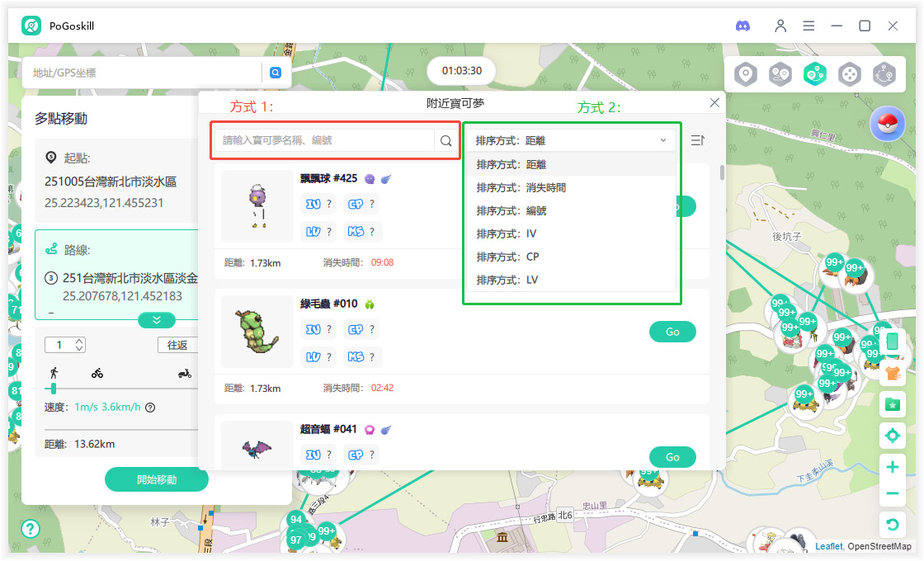Toggle the sort order list icon
The image size is (924, 561).
click(x=698, y=140)
